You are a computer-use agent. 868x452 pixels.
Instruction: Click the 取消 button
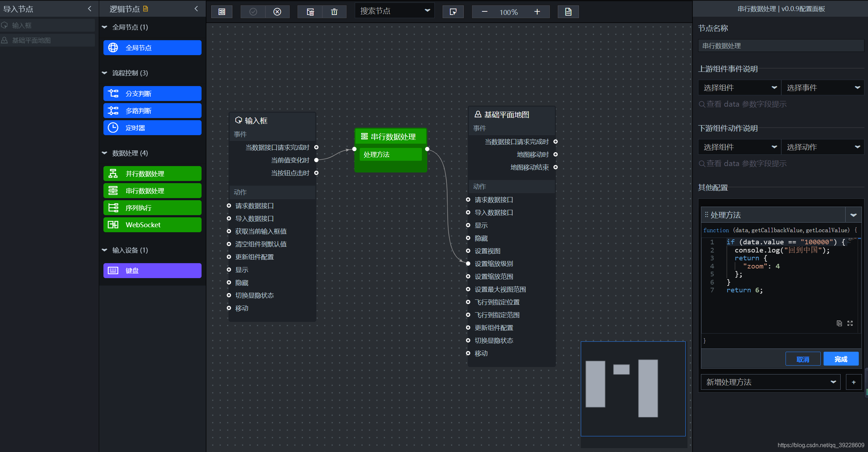point(803,359)
